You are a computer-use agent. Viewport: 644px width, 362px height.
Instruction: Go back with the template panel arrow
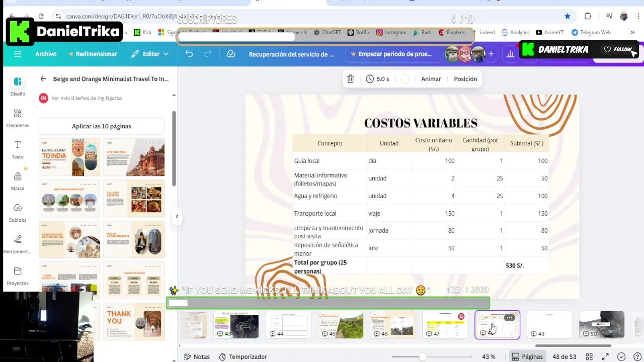pyautogui.click(x=43, y=79)
